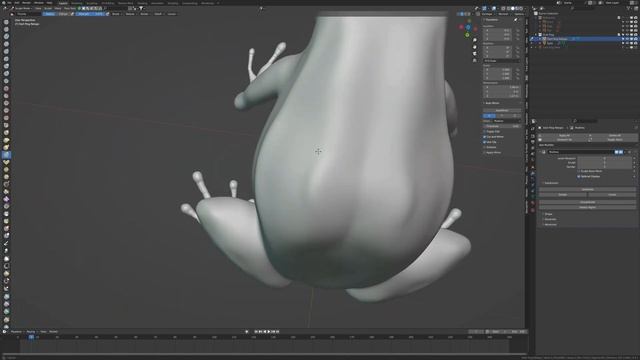The height and width of the screenshot is (360, 640).
Task: Hide the selected outliner object with eye icon
Action: (627, 39)
